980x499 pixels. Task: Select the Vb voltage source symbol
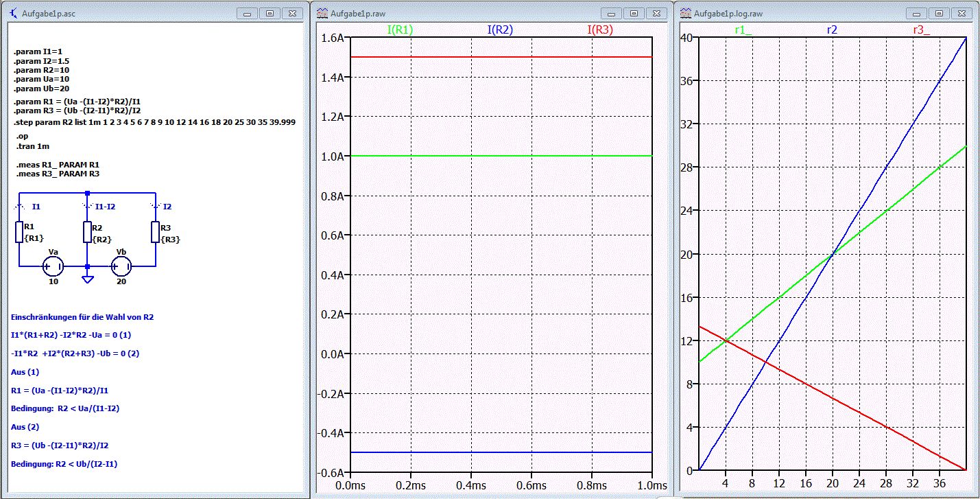pos(121,266)
